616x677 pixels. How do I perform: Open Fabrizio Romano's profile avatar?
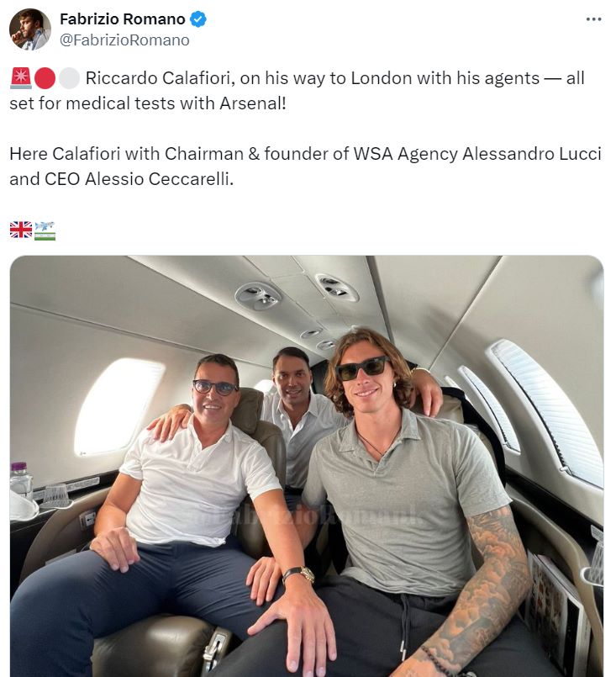click(30, 29)
